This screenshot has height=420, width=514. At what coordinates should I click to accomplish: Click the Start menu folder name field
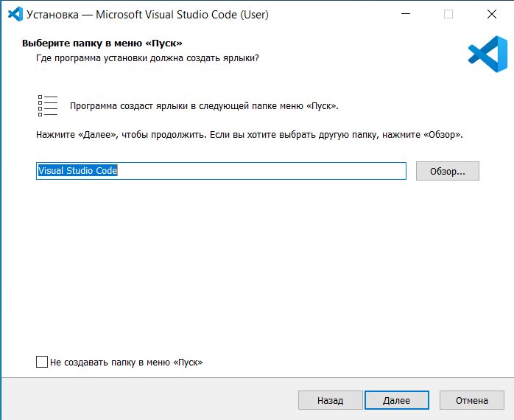[x=221, y=171]
